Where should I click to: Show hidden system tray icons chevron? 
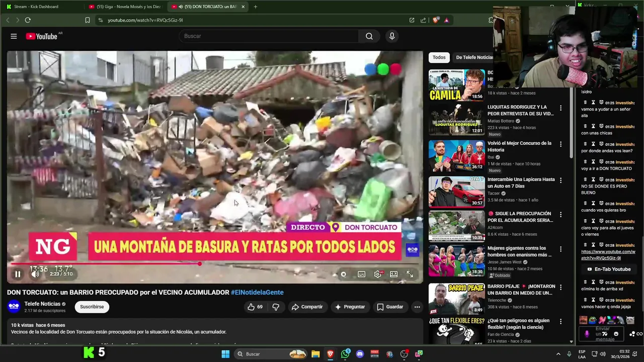pyautogui.click(x=558, y=354)
